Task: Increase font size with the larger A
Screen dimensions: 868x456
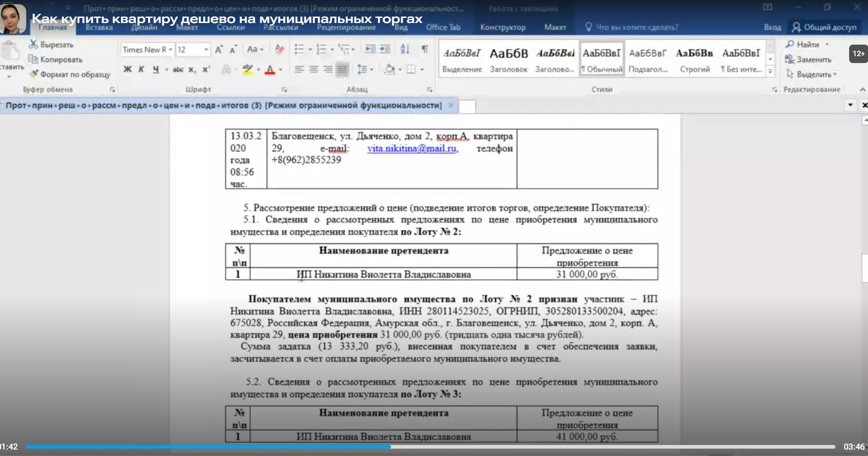Action: point(219,50)
